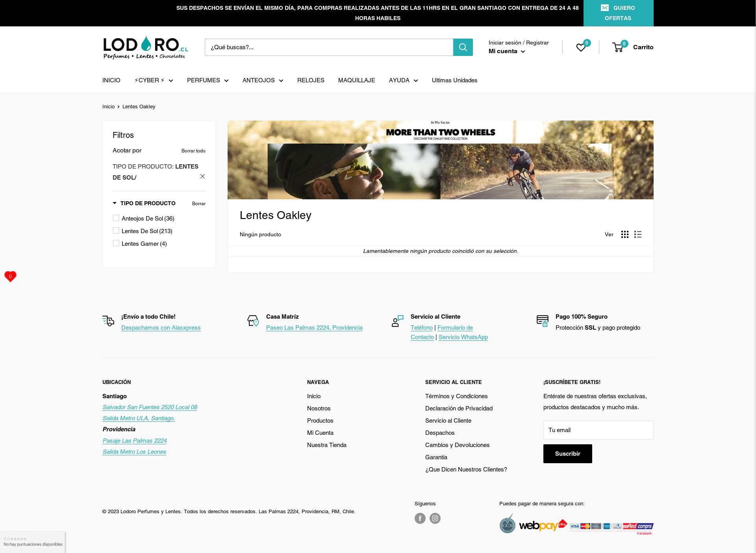The height and width of the screenshot is (553, 756).
Task: Click the secure payment card icon
Action: pyautogui.click(x=543, y=321)
